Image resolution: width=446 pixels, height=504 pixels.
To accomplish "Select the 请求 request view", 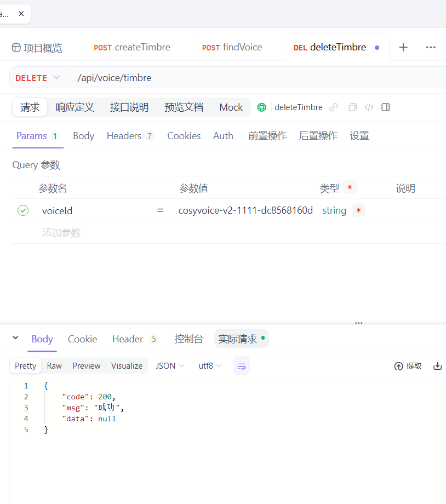I will 30,107.
